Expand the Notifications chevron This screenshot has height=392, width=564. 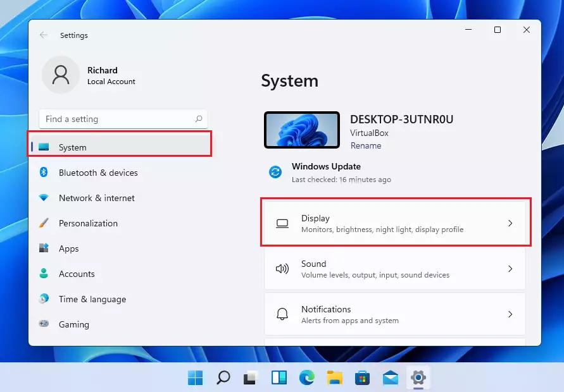click(510, 314)
